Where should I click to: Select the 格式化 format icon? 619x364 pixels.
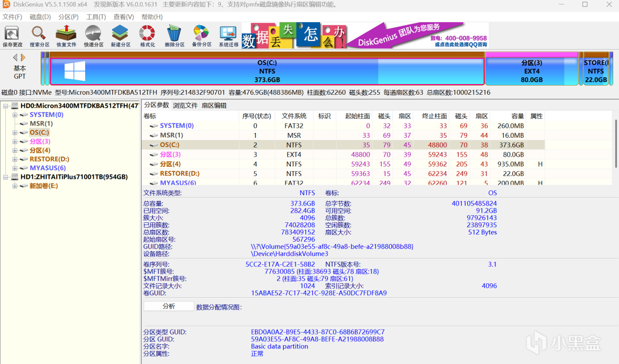click(147, 36)
